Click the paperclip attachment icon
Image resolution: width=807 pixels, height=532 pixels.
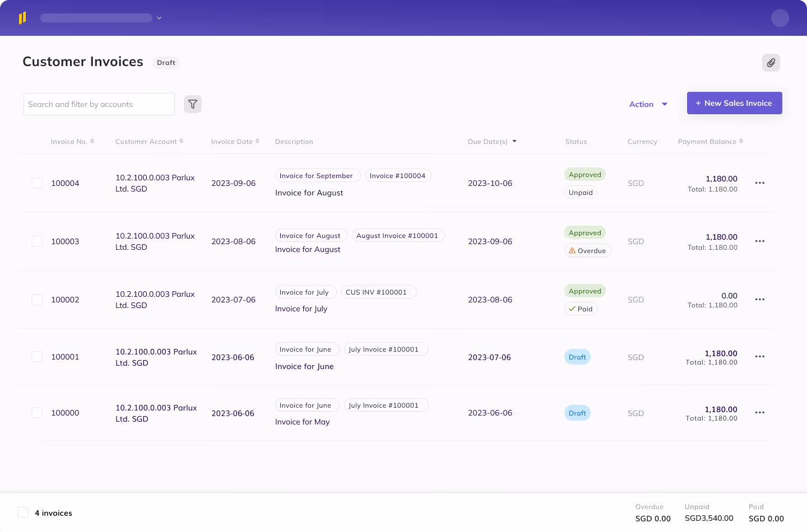click(771, 63)
